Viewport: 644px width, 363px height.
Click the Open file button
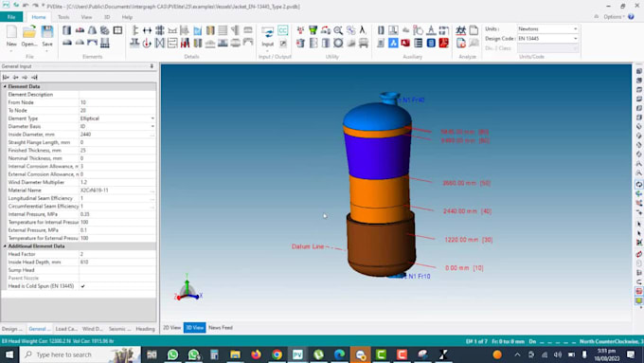pyautogui.click(x=29, y=36)
